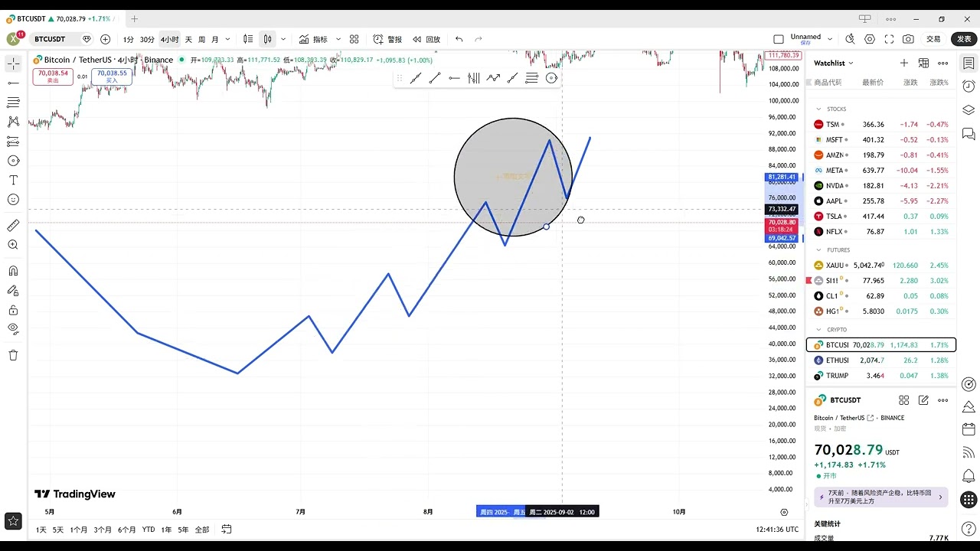980x551 pixels.
Task: Collapse the STOCKS section in Watchlist
Action: (818, 109)
